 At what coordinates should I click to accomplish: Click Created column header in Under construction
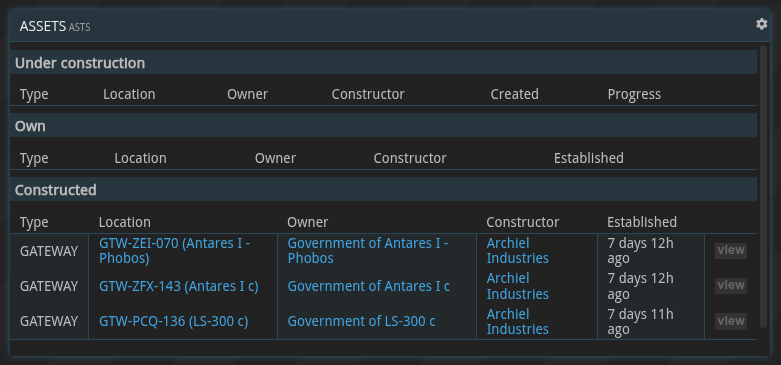515,94
